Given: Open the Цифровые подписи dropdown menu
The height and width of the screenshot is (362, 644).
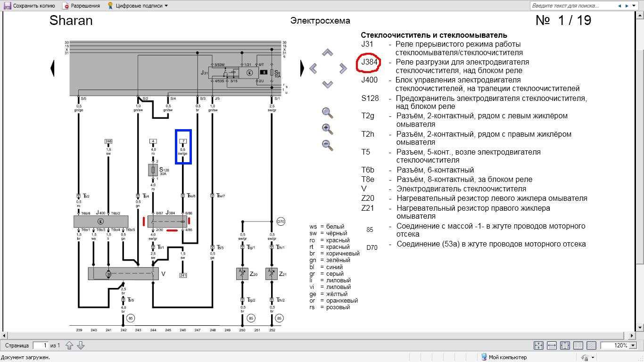Looking at the screenshot, I should (x=137, y=6).
